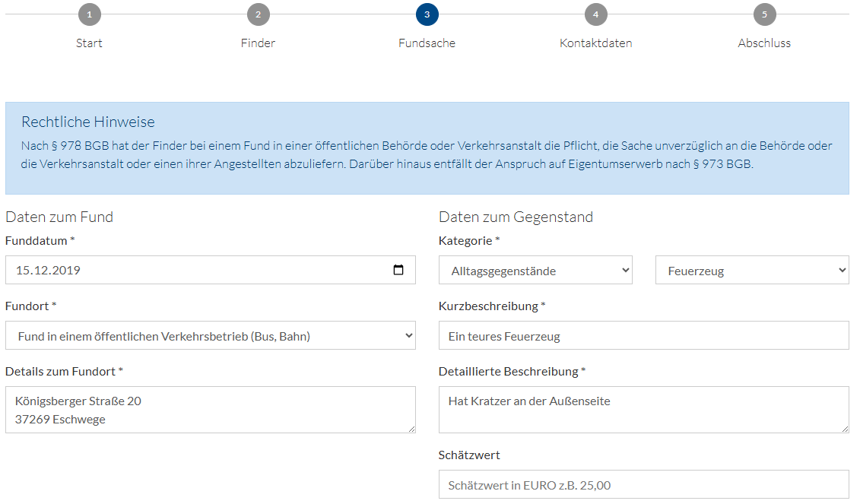Expand the Alltagsgegenstände category dropdown
The height and width of the screenshot is (504, 860).
click(535, 270)
